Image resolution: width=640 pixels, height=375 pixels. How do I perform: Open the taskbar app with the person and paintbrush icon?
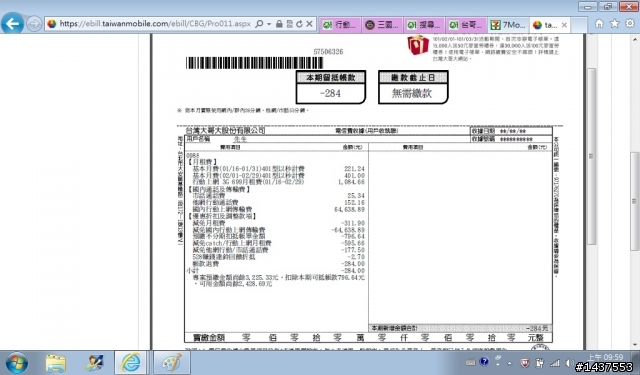(x=94, y=363)
